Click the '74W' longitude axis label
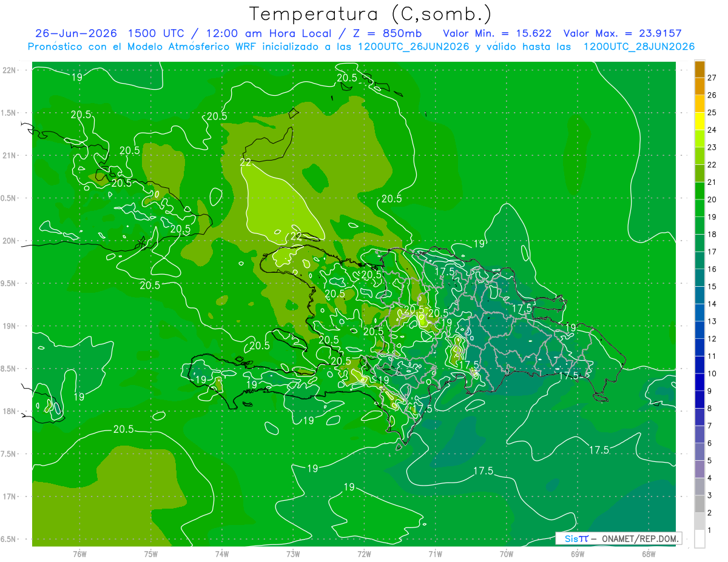Screen dimensions: 728x562 tap(222, 554)
